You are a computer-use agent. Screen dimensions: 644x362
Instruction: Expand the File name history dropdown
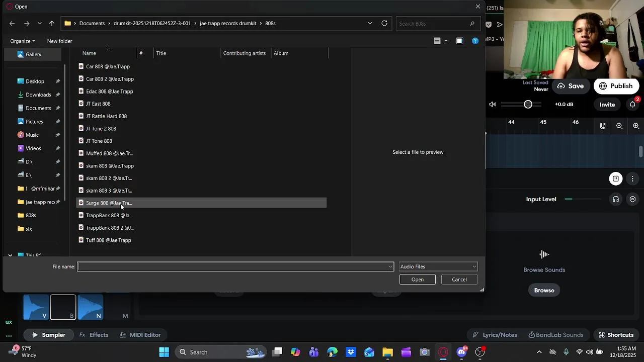coord(390,266)
